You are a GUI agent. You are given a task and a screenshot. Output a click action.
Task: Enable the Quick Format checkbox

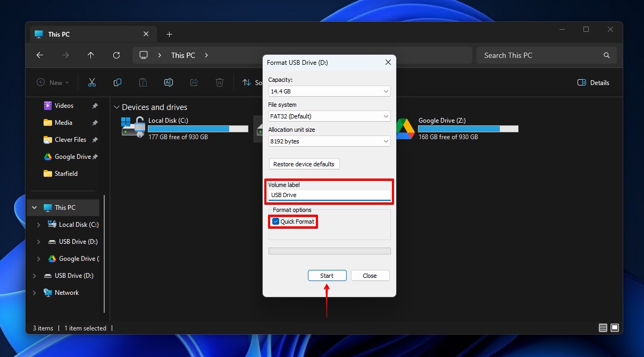pos(275,222)
